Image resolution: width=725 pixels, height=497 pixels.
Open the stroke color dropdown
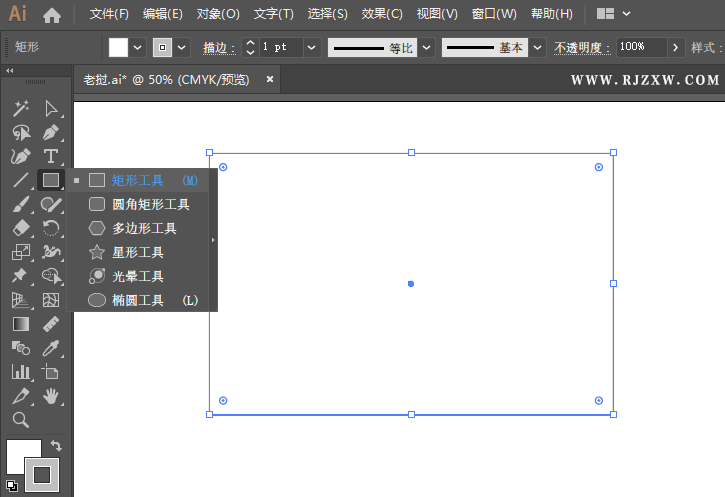[x=182, y=47]
